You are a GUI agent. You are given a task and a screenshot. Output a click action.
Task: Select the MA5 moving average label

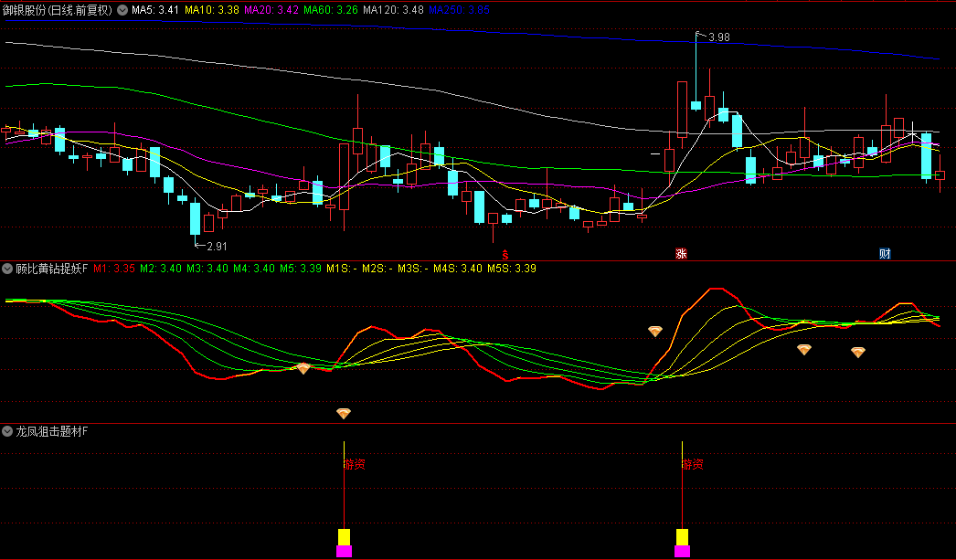pos(154,10)
